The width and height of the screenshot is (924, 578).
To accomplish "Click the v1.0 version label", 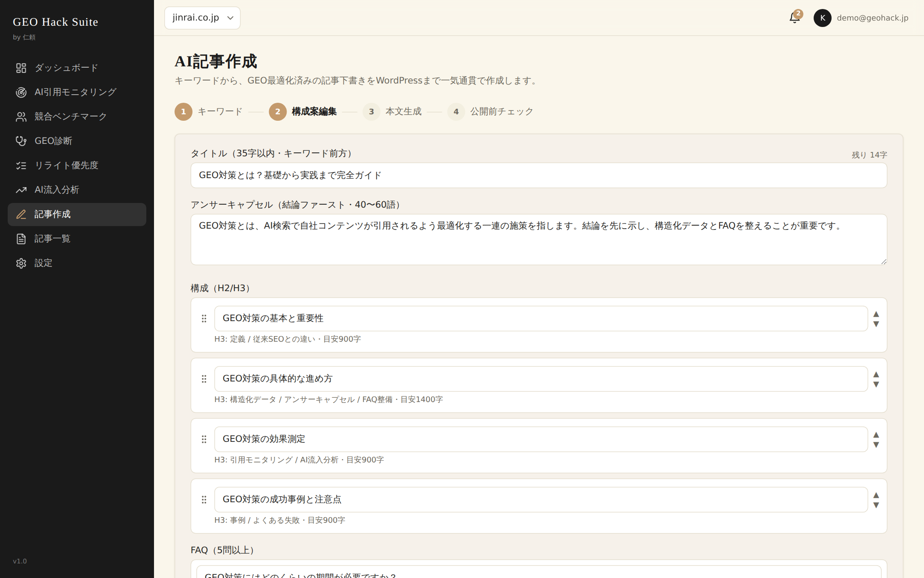I will 20,561.
